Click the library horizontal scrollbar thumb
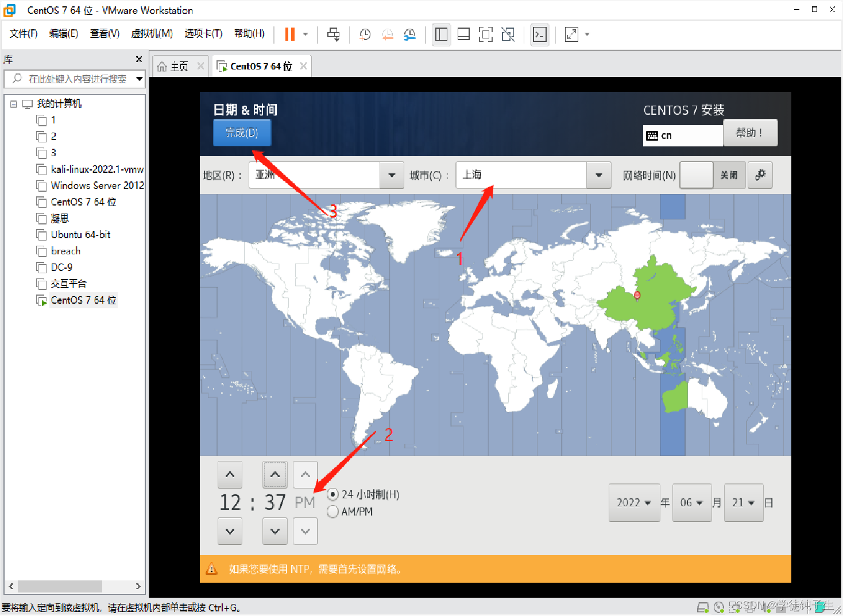Image resolution: width=843 pixels, height=616 pixels. 60,586
